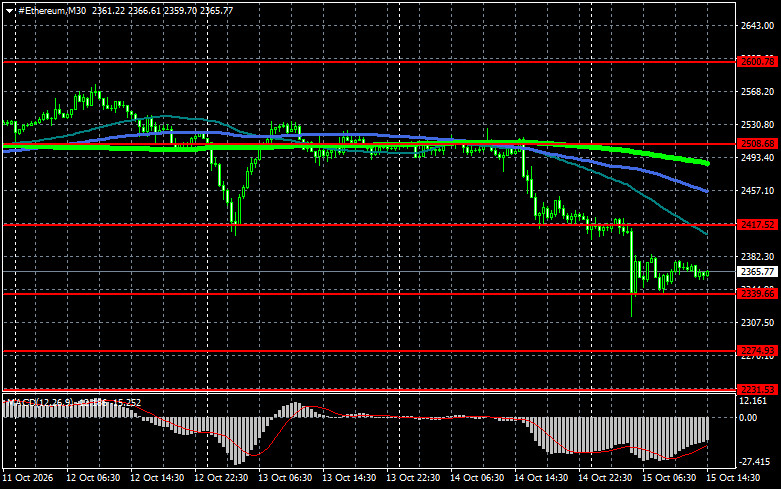The image size is (781, 489).
Task: Click the 15 Oct 06:30 time axis label
Action: coord(669,478)
